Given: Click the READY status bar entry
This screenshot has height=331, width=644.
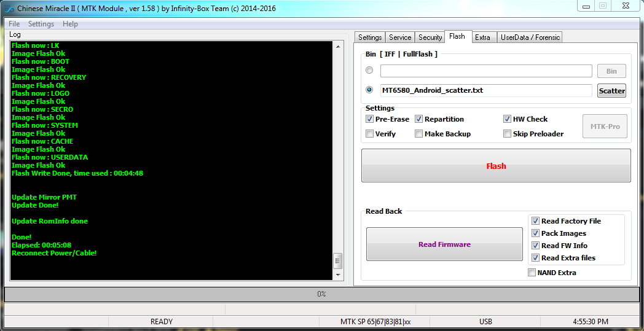Looking at the screenshot, I should pos(161,322).
